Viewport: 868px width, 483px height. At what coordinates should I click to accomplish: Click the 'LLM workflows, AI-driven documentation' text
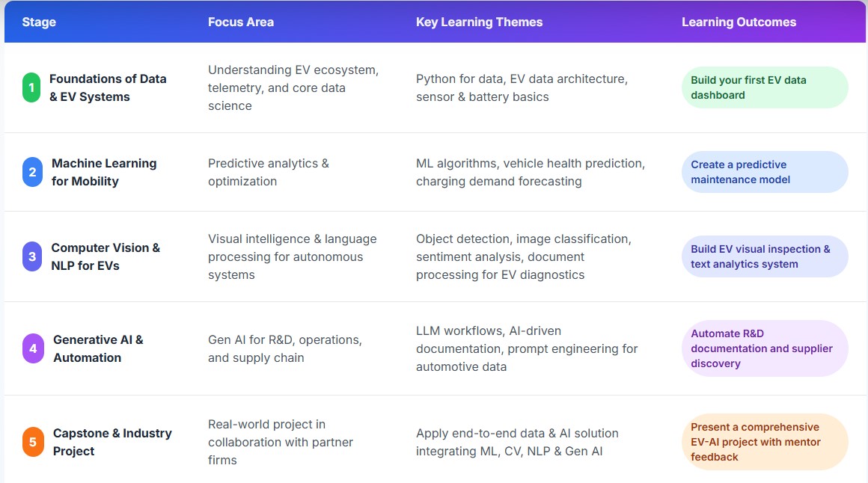[526, 348]
